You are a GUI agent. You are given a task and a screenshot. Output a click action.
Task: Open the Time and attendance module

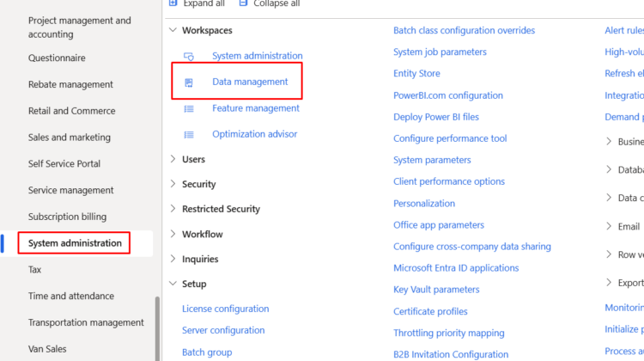[x=71, y=296]
